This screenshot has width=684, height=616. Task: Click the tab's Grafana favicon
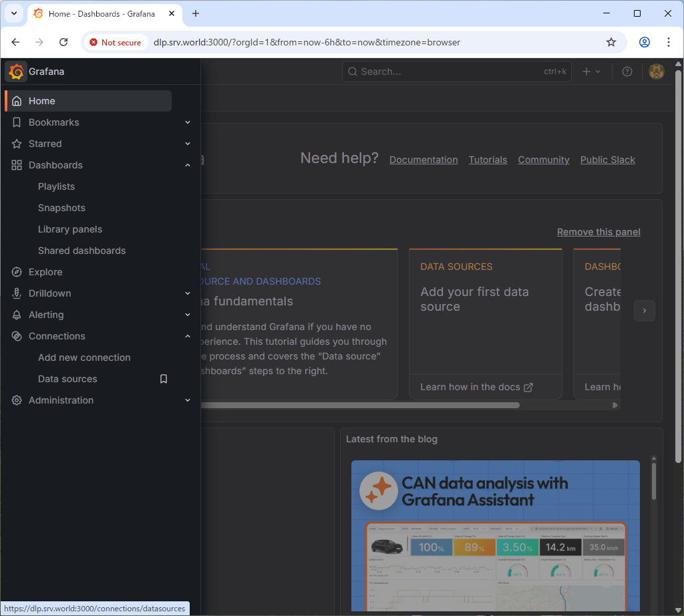click(38, 13)
